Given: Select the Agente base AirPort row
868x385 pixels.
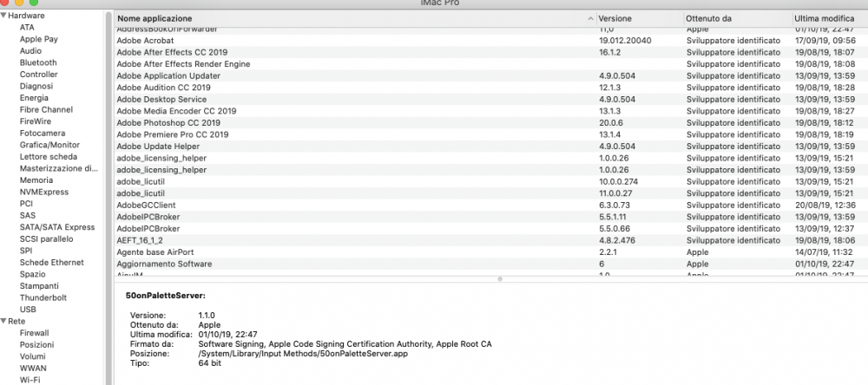Looking at the screenshot, I should point(490,251).
